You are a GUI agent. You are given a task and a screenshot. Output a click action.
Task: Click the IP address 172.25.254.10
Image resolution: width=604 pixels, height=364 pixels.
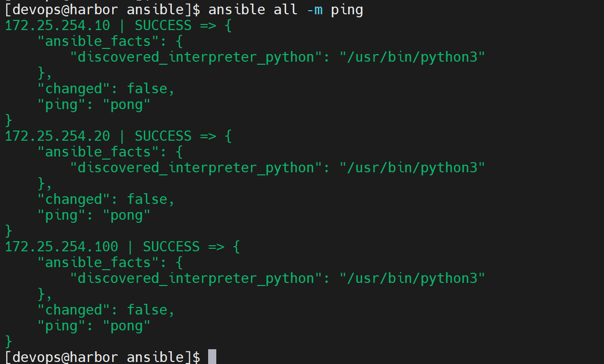(58, 25)
